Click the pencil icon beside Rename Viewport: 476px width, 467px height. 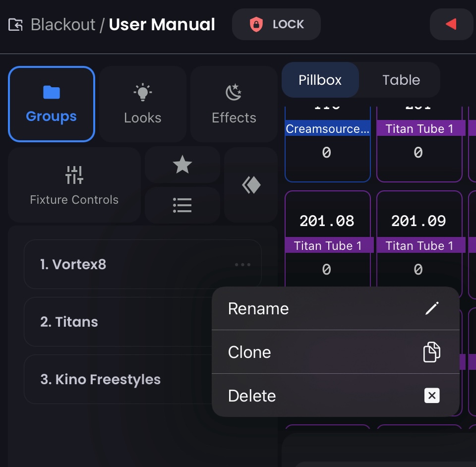[x=432, y=308]
